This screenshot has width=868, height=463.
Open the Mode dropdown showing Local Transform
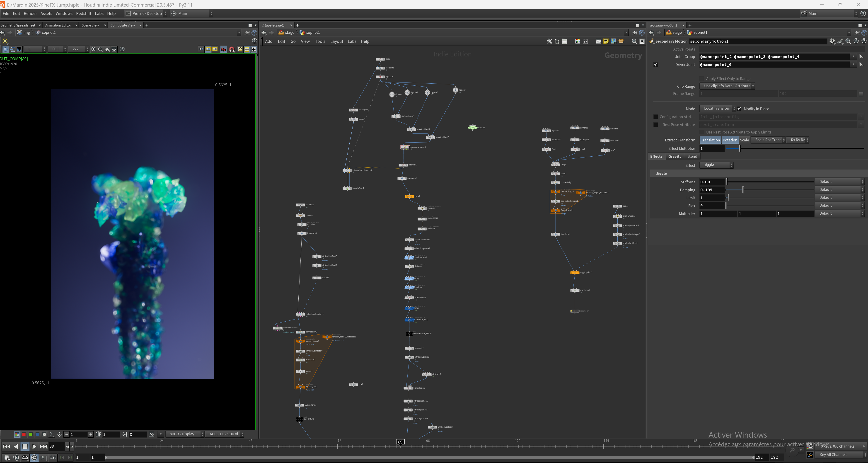coord(717,109)
